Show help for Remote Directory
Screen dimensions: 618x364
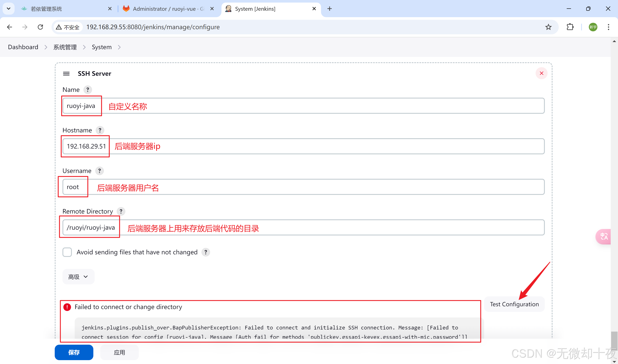tap(121, 211)
